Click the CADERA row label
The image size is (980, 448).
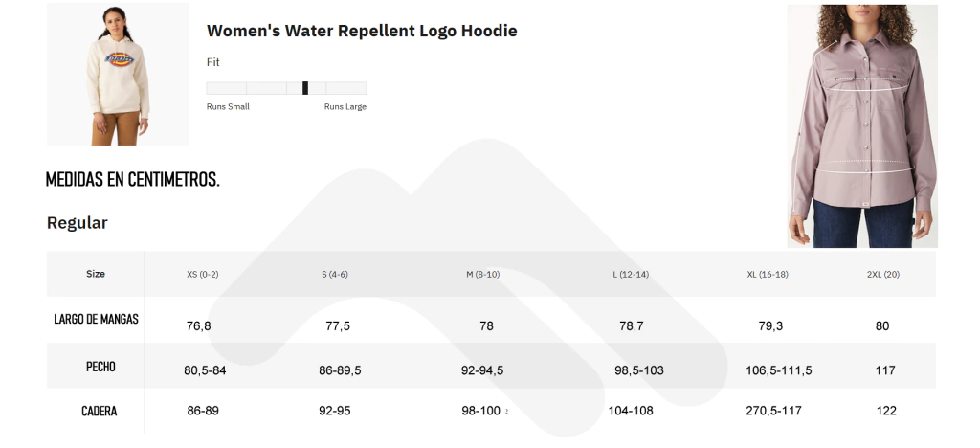99,411
